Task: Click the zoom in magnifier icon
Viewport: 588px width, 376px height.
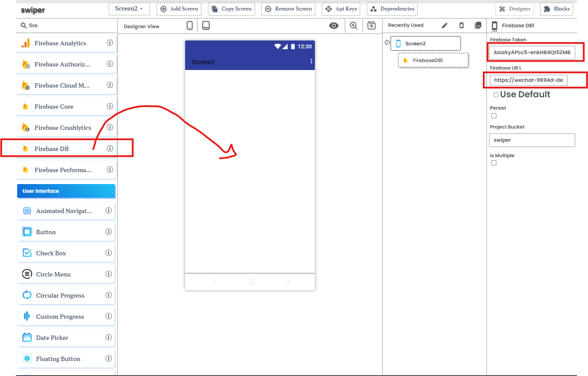Action: pos(354,26)
